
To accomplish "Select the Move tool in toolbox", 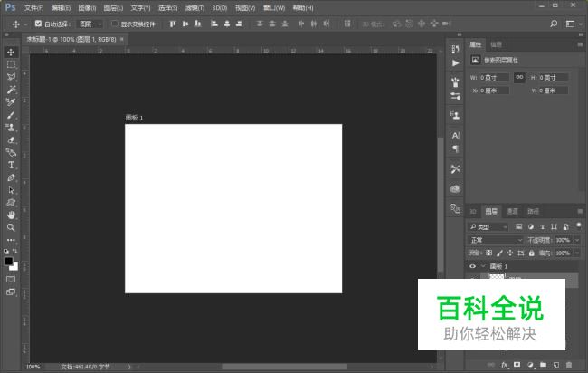I will tap(12, 52).
